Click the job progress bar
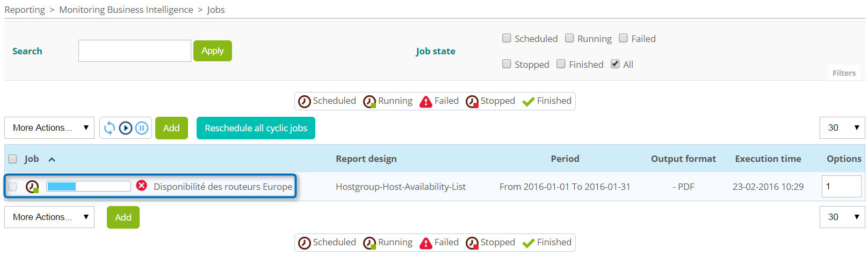 tap(89, 187)
